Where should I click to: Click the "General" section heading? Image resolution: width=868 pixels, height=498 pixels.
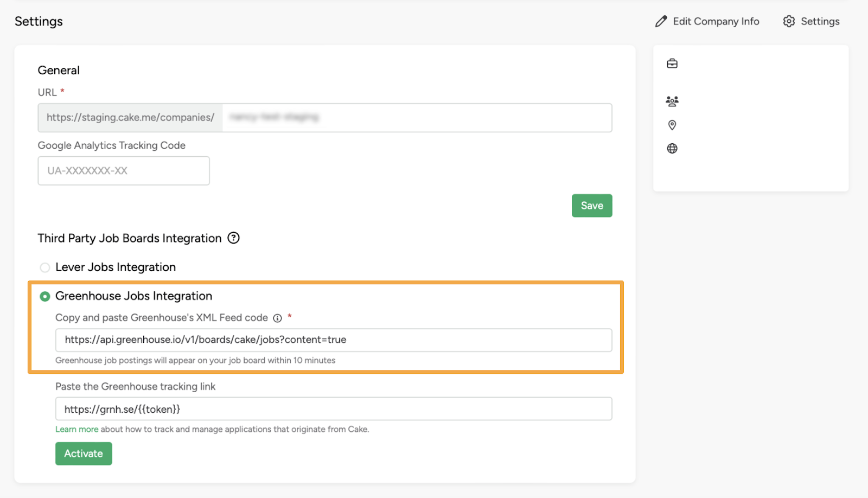[x=59, y=71]
